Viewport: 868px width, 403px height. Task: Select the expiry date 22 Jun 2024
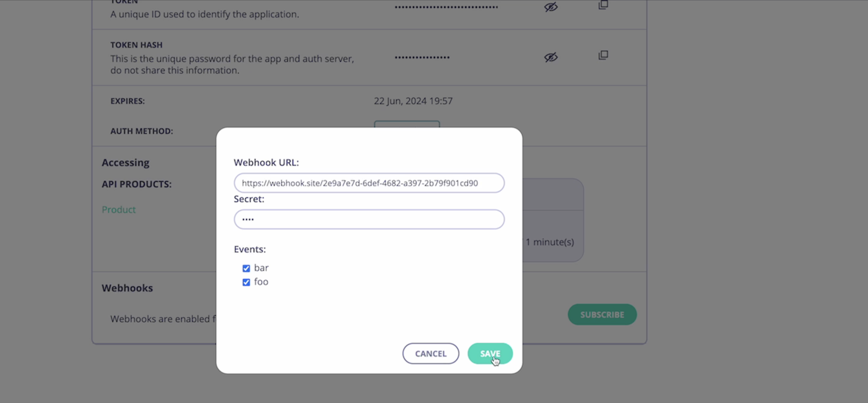413,101
